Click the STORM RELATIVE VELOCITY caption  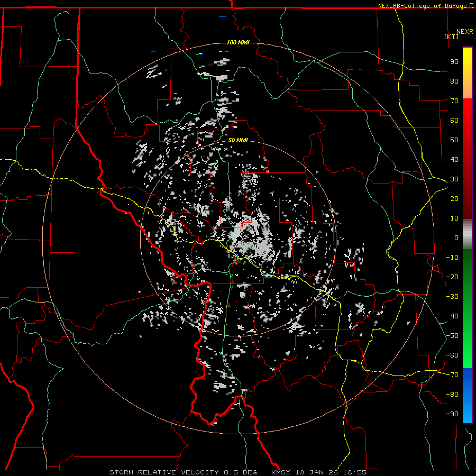164,472
